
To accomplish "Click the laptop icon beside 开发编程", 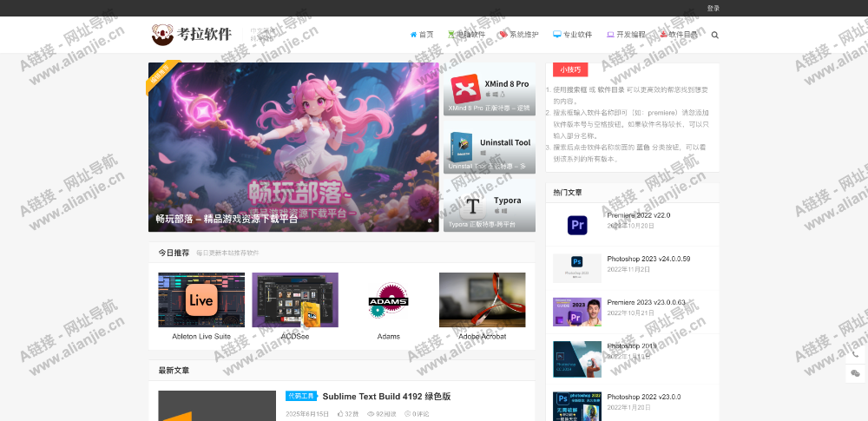I will click(x=610, y=35).
